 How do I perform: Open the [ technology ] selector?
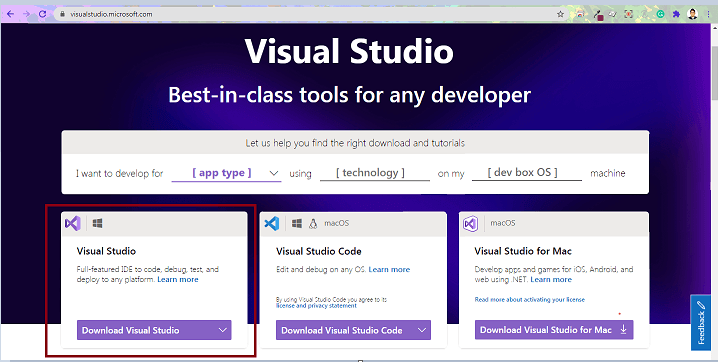(375, 173)
